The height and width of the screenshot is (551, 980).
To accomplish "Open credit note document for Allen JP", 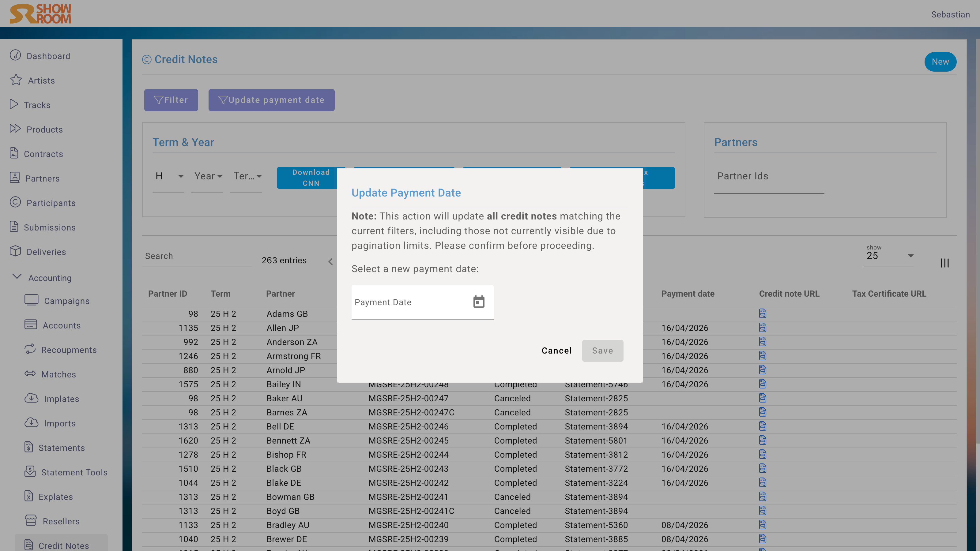I will [762, 328].
